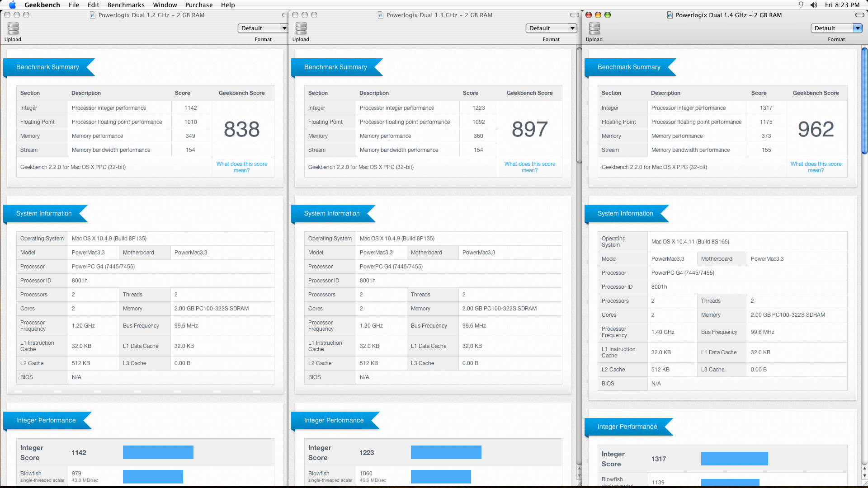The image size is (868, 488).
Task: Click Upload icon in Dual 1.3 GHz window
Action: tap(301, 28)
